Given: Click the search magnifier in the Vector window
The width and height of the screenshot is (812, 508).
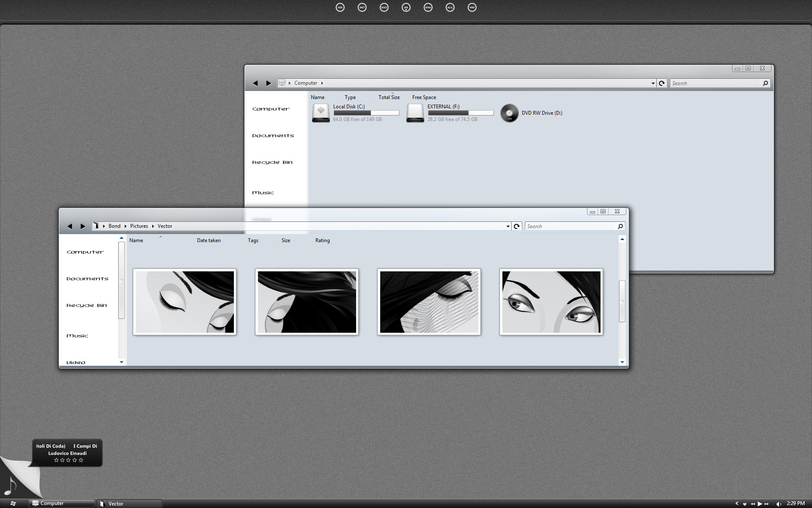Looking at the screenshot, I should tap(620, 226).
